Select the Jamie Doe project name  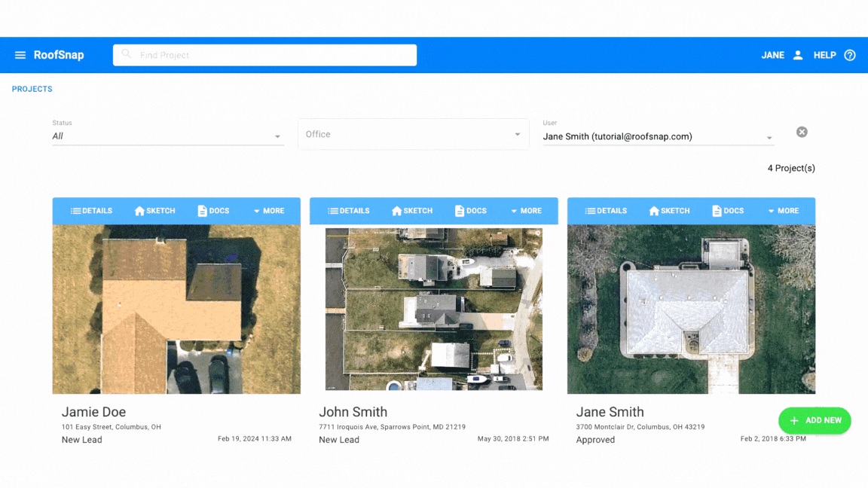click(93, 412)
